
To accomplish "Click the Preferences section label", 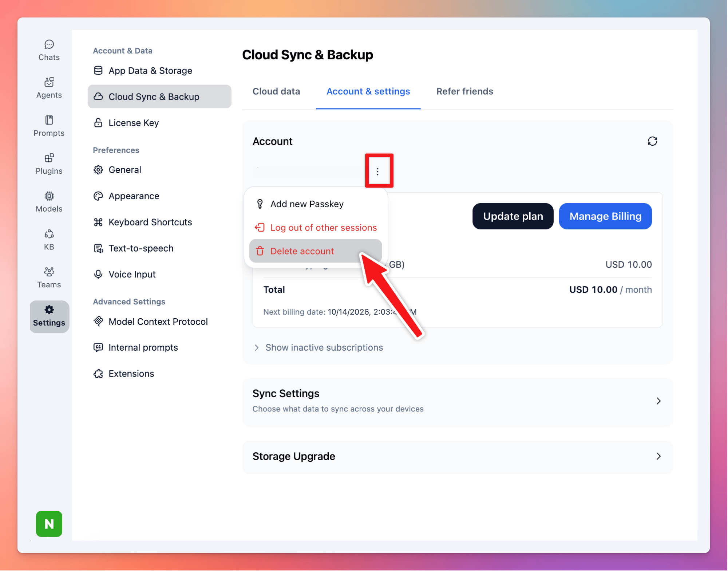I will 116,150.
